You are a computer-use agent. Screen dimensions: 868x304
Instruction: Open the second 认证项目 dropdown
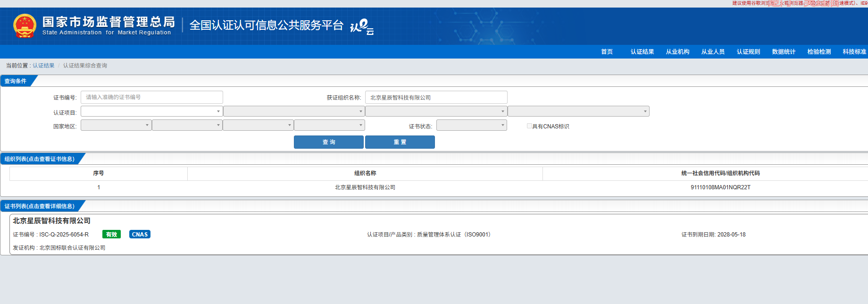coord(294,111)
